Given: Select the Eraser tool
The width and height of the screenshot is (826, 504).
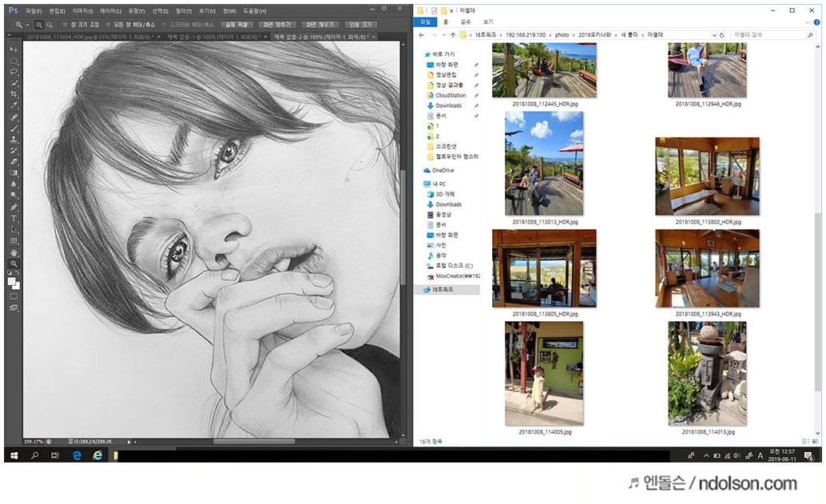Looking at the screenshot, I should tap(14, 161).
